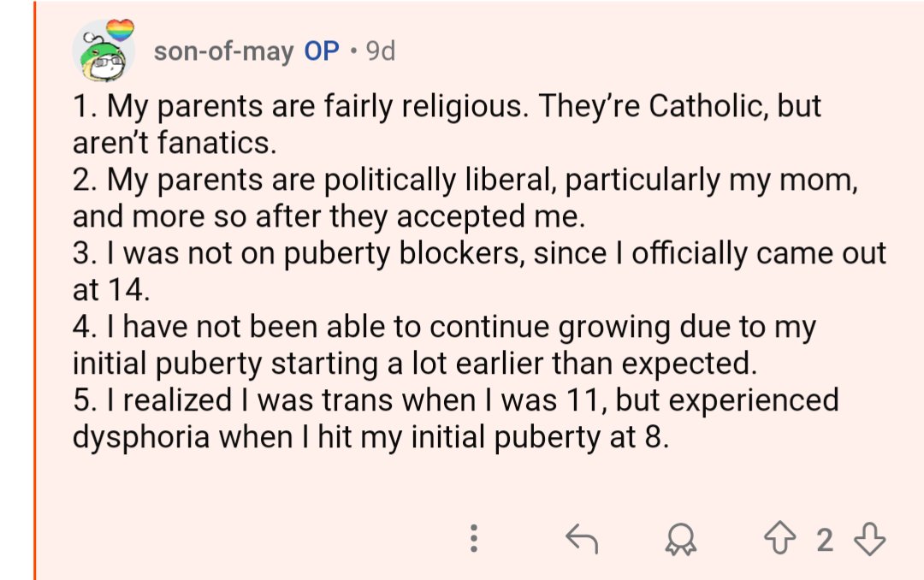The height and width of the screenshot is (580, 924).
Task: Give an award with the ribbon icon
Action: click(x=681, y=539)
